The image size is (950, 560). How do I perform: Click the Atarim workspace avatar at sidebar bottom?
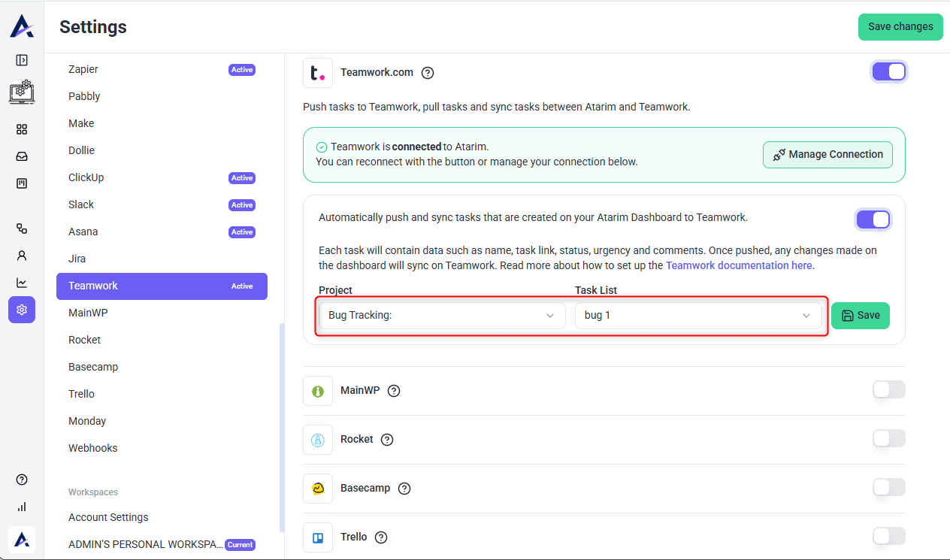(x=22, y=540)
